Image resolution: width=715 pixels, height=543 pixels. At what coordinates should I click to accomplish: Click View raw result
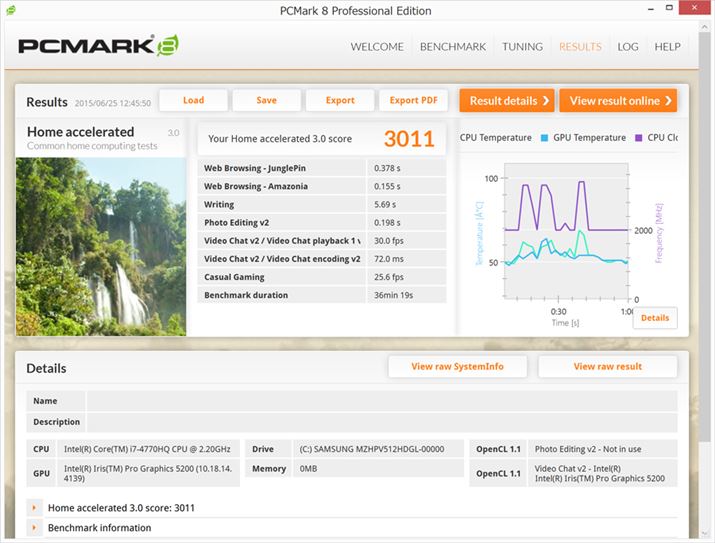[607, 367]
